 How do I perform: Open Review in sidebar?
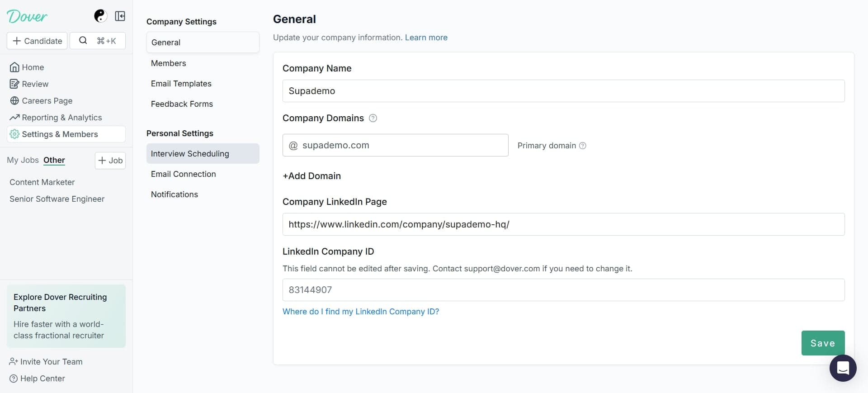(x=66, y=84)
